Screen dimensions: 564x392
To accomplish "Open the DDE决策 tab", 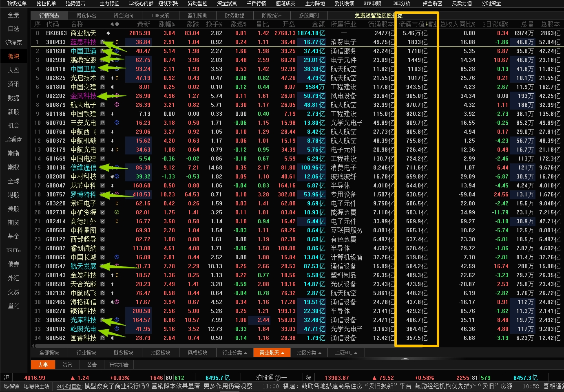I will pos(160,15).
